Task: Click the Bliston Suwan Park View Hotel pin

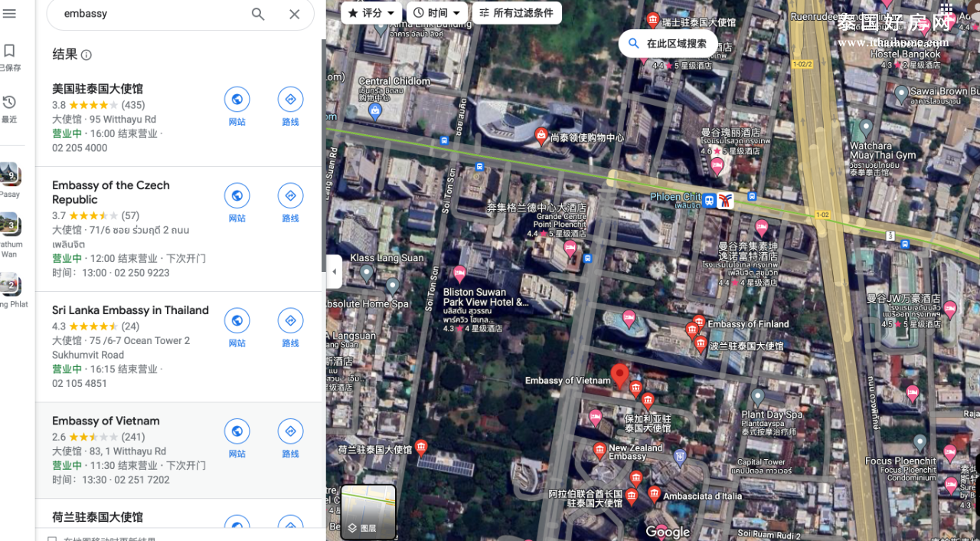Action: point(459,273)
